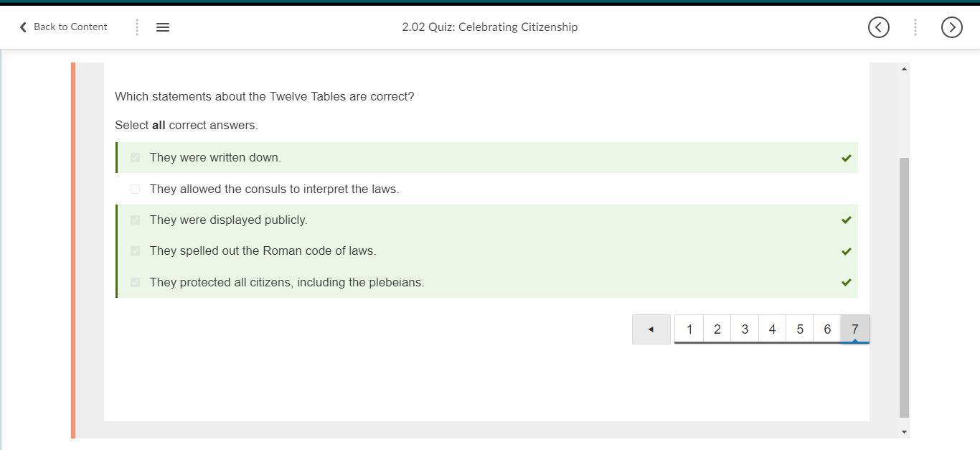980x450 pixels.
Task: Click scroll down arrow of quiz frame
Action: [x=904, y=432]
